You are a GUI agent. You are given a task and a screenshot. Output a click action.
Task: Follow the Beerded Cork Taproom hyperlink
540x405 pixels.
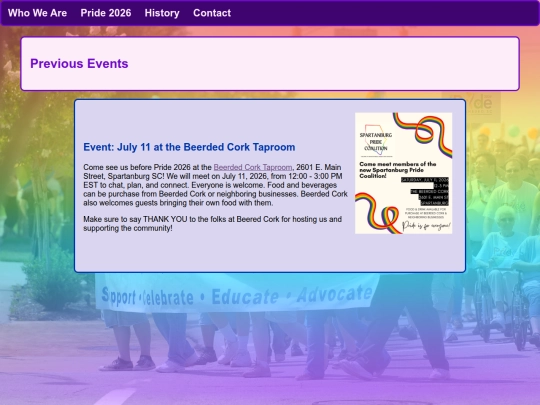[x=253, y=167]
